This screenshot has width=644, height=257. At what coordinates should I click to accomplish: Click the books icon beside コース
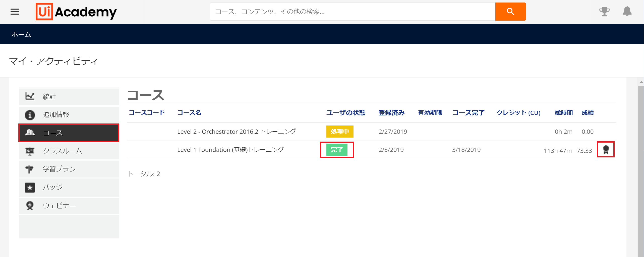tap(30, 133)
